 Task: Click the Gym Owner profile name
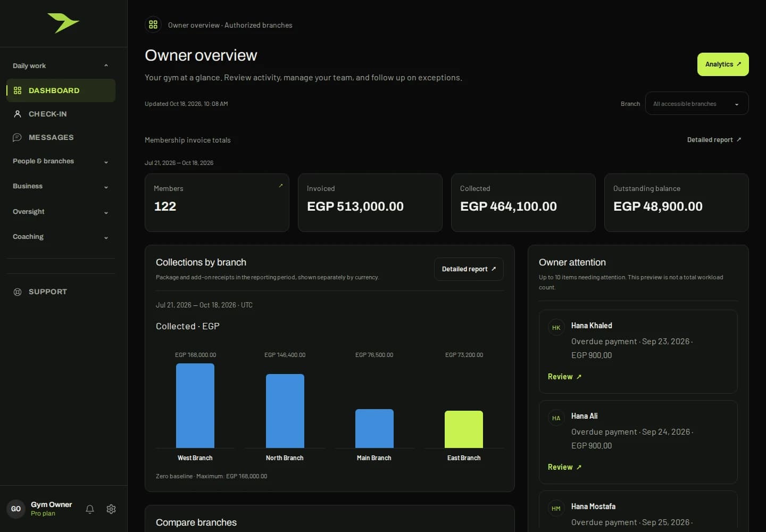pos(51,504)
